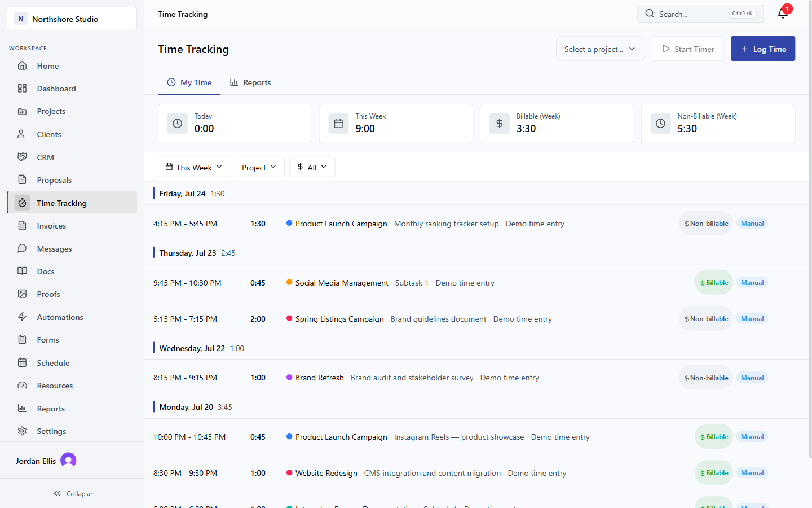Click the Projects folder icon
Screen dimensions: 812x508
(22, 111)
